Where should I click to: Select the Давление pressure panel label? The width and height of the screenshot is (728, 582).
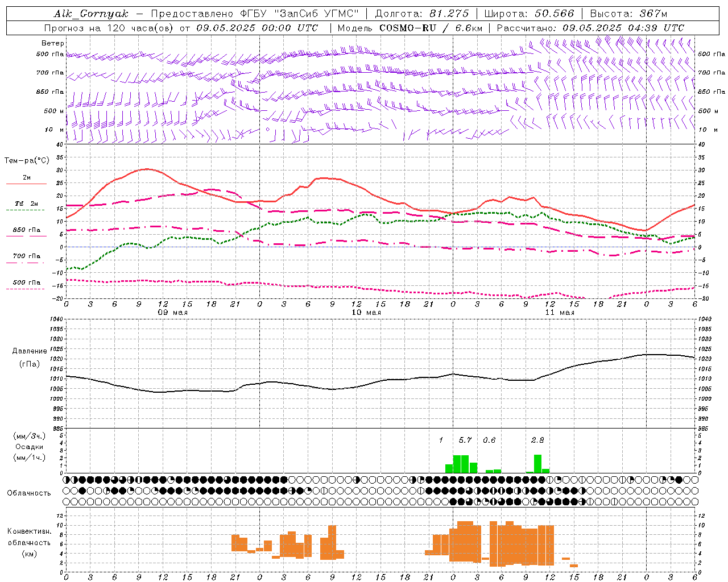tap(30, 351)
